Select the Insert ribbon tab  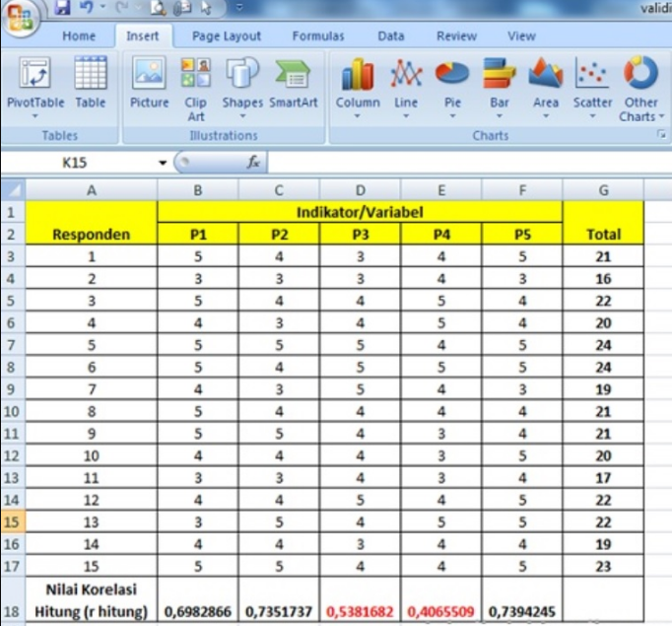tap(143, 36)
